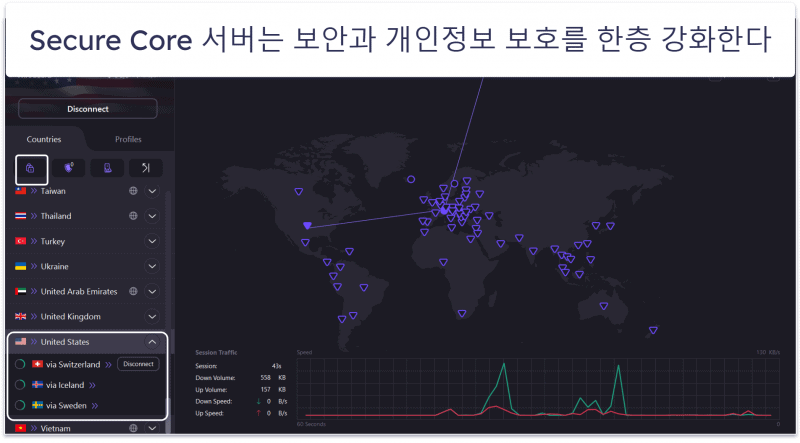Screen dimensions: 800x443
Task: Click the Down Volume value 558 KB
Action: point(273,378)
